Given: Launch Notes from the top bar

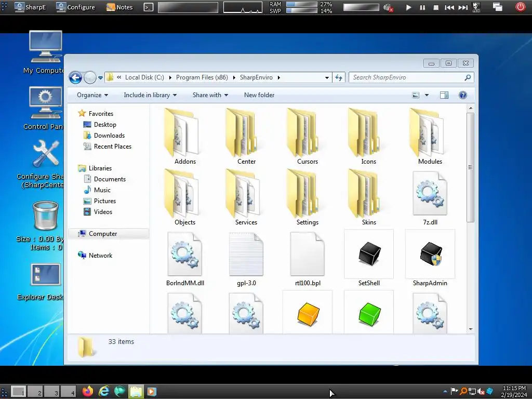Looking at the screenshot, I should (x=119, y=7).
